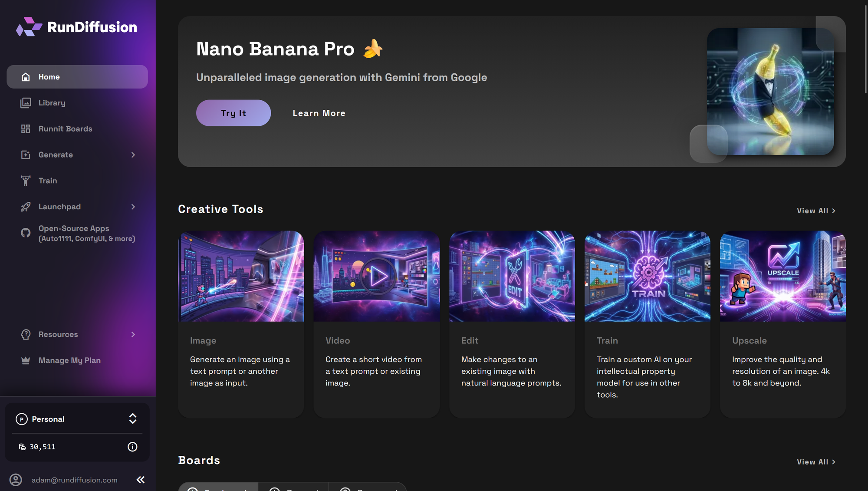Viewport: 868px width, 491px height.
Task: Open the Upscale tool card
Action: tap(783, 323)
